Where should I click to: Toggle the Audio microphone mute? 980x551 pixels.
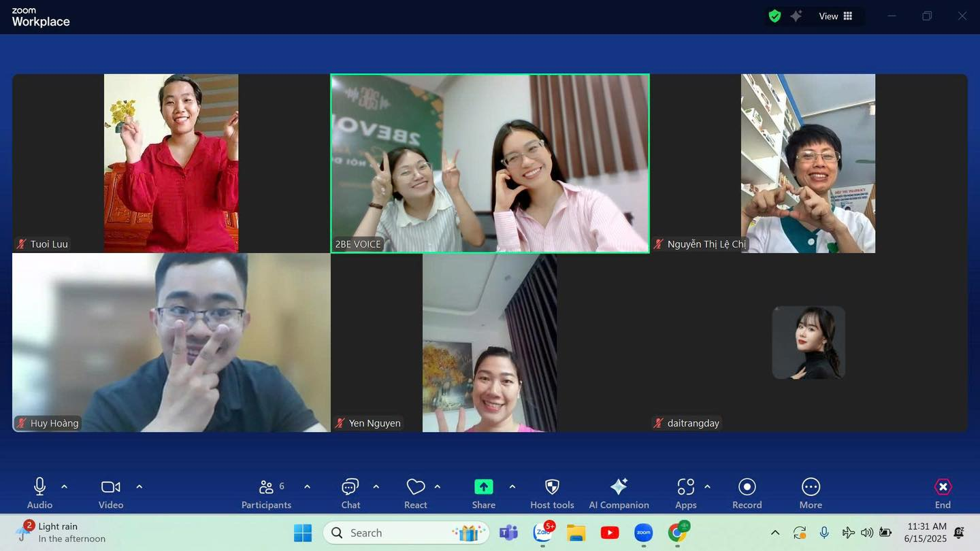pyautogui.click(x=39, y=487)
